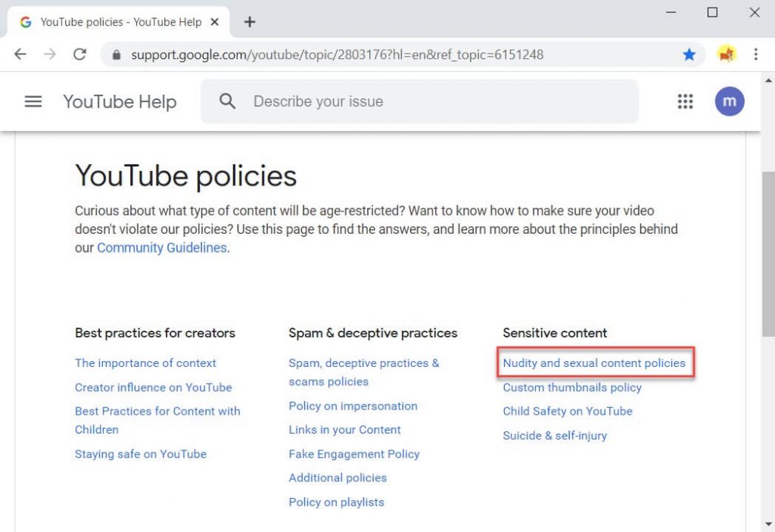Screen dimensions: 775x532
Task: Click the padlock site info icon
Action: click(116, 54)
